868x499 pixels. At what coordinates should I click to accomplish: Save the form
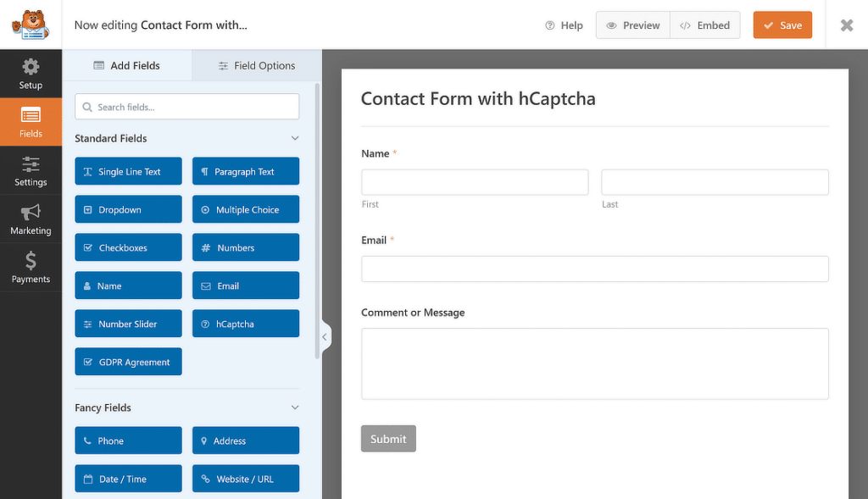click(x=782, y=25)
